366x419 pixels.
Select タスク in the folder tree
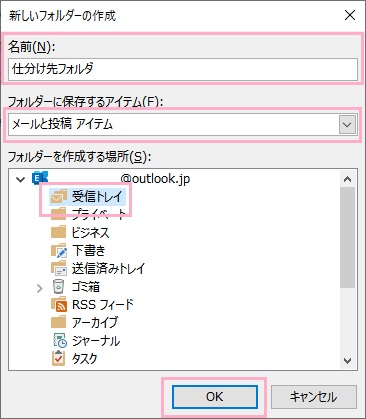click(85, 359)
